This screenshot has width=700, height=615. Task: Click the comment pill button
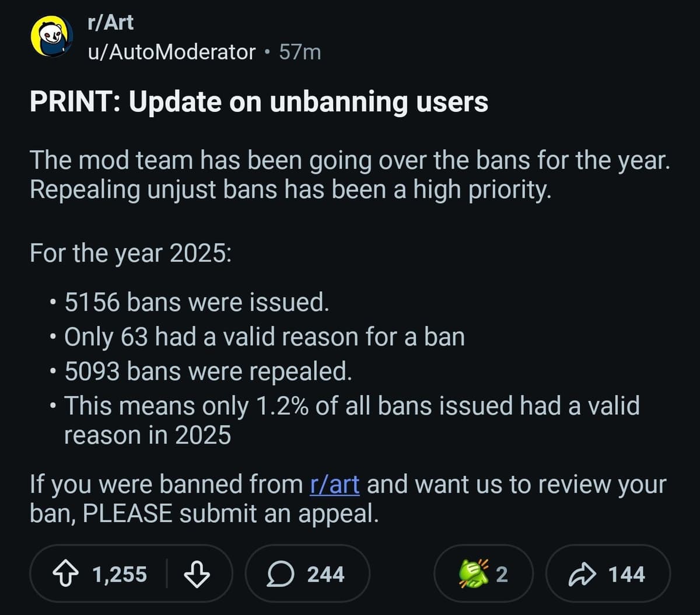(308, 574)
